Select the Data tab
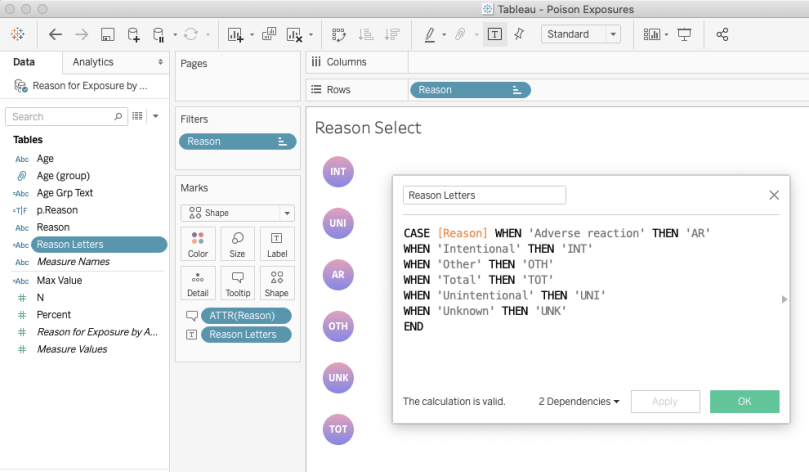 [24, 62]
